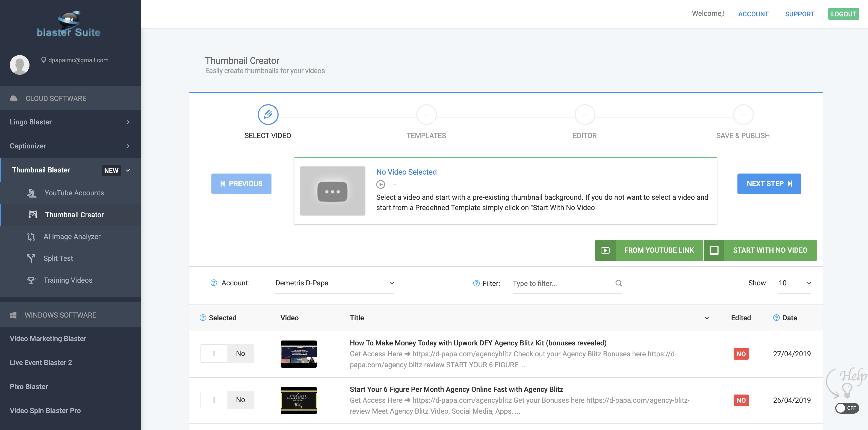The image size is (868, 430).
Task: Turn on the Help toggle switch
Action: click(x=847, y=408)
